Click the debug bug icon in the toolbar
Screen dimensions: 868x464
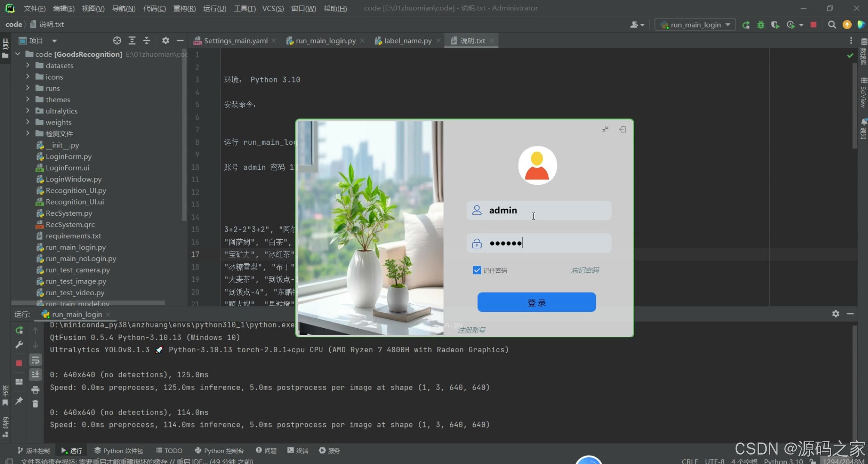tap(761, 25)
